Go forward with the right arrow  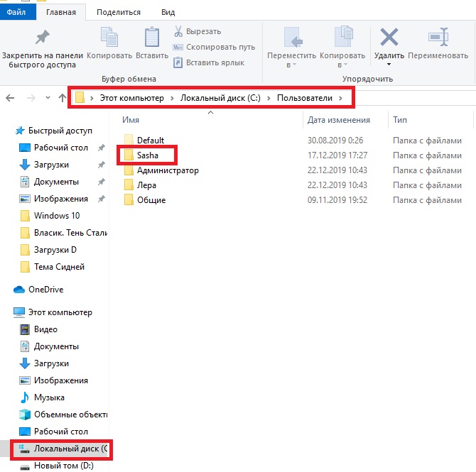pos(31,98)
